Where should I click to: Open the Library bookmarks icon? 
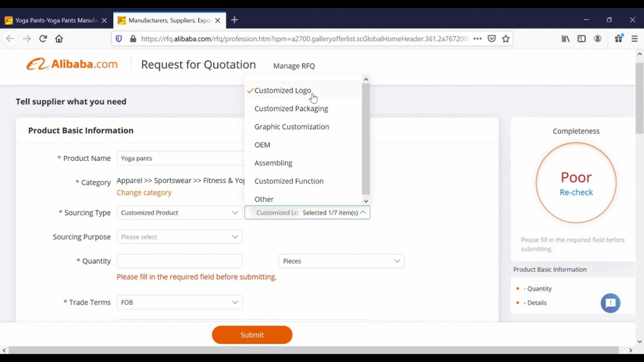pyautogui.click(x=565, y=39)
